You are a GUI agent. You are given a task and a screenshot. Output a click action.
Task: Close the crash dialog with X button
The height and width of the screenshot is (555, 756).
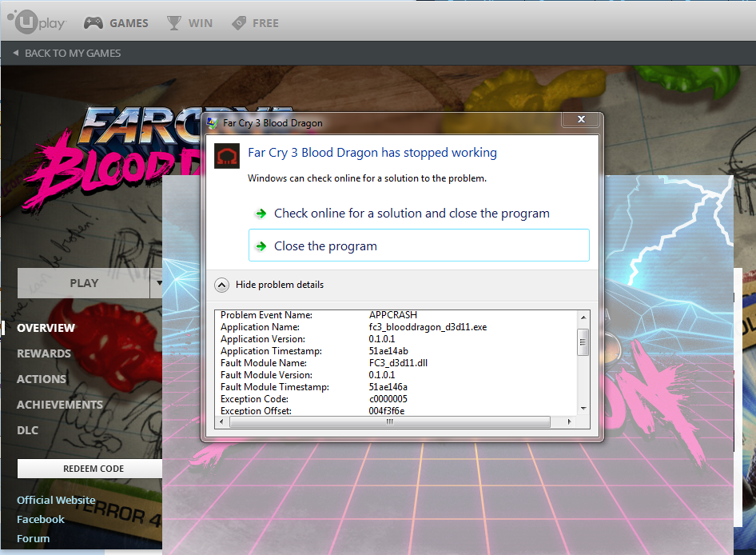point(581,119)
